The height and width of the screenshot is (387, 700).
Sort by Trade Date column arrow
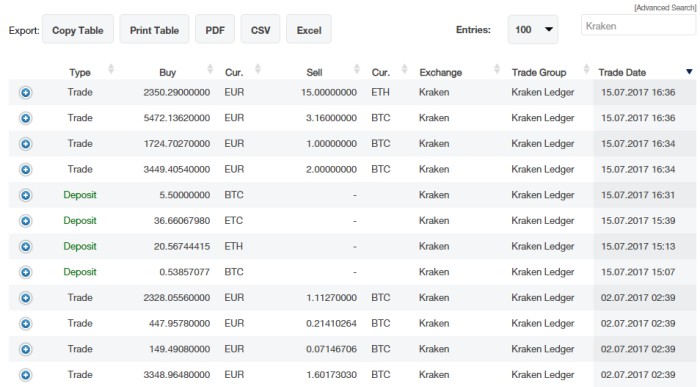689,72
